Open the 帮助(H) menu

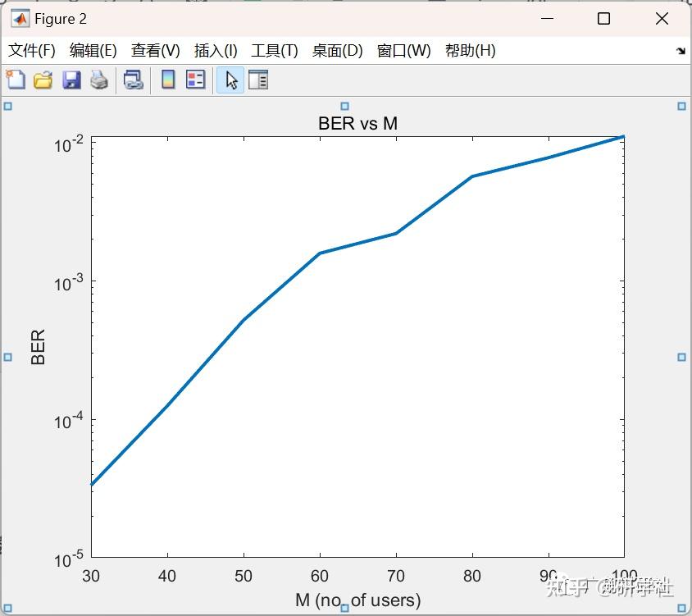pos(470,50)
